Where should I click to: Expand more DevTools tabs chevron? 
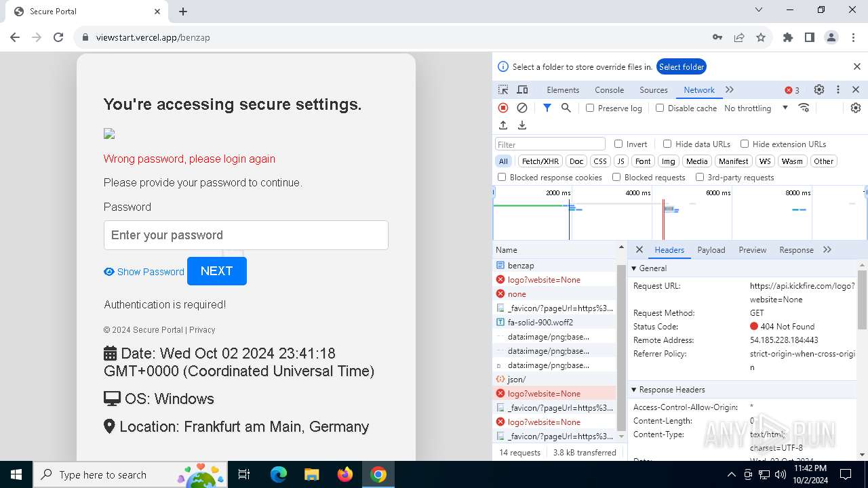point(730,89)
